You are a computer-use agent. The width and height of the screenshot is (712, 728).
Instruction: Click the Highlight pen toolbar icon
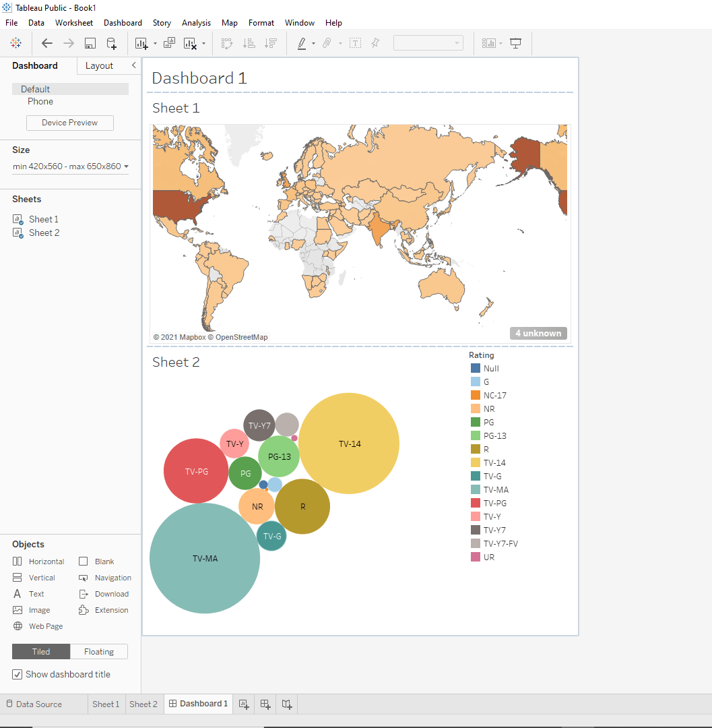pos(301,42)
